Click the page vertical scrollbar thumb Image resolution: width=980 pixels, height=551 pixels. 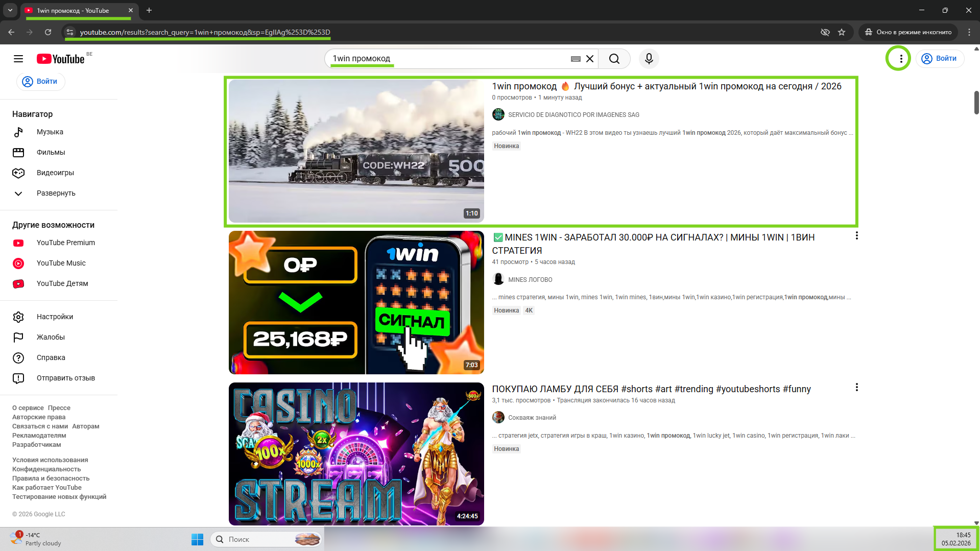pos(976,103)
